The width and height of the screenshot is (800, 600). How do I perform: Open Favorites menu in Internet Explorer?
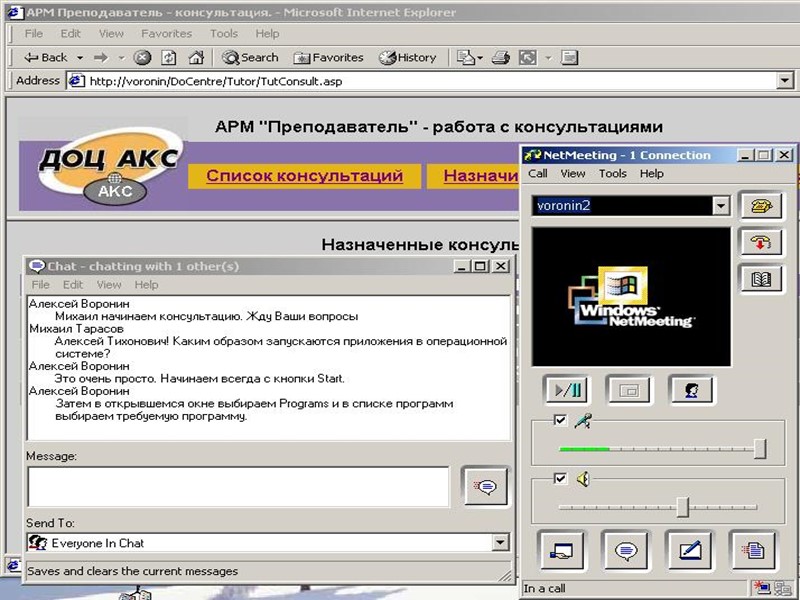(x=166, y=34)
